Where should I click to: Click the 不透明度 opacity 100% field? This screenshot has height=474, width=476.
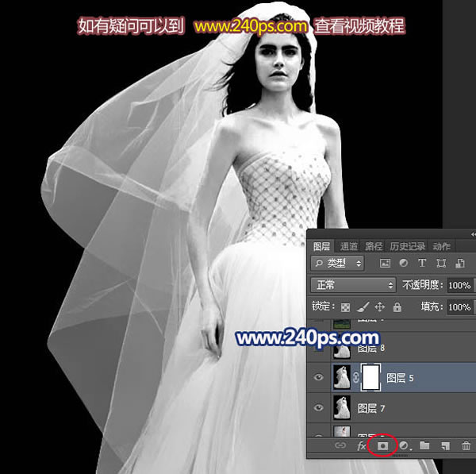coord(459,285)
